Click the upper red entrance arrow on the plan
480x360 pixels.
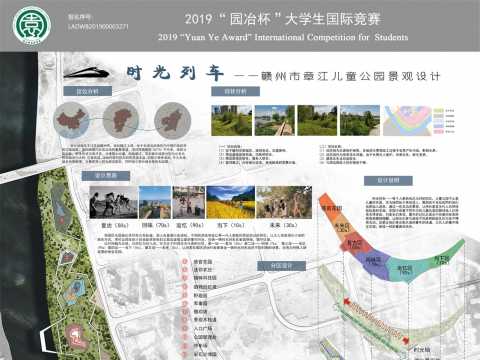click(347, 302)
